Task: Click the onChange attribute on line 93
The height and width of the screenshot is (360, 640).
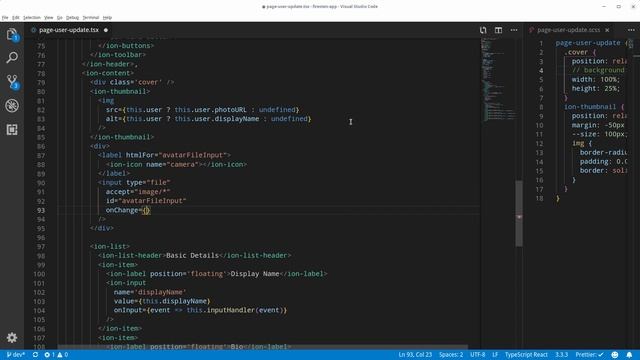Action: pyautogui.click(x=122, y=210)
